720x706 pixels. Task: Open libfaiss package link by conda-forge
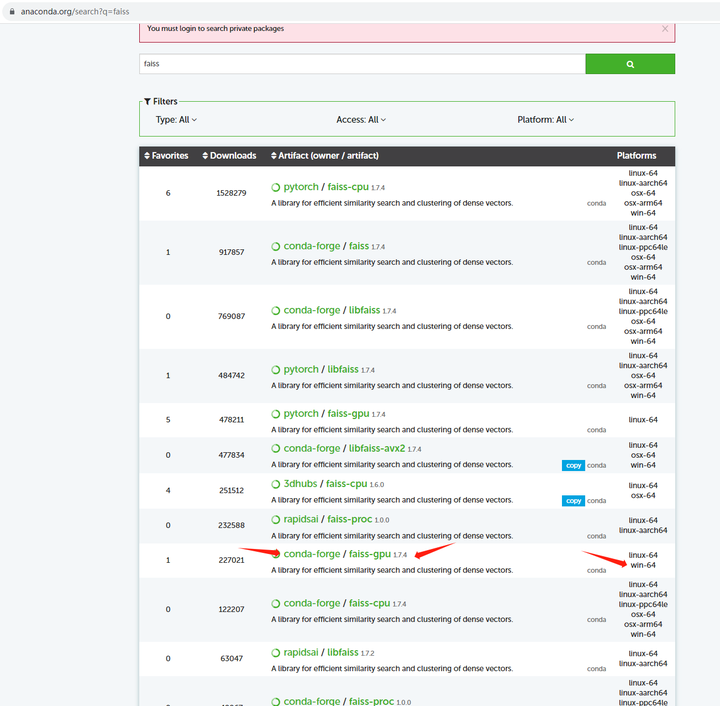[x=364, y=310]
